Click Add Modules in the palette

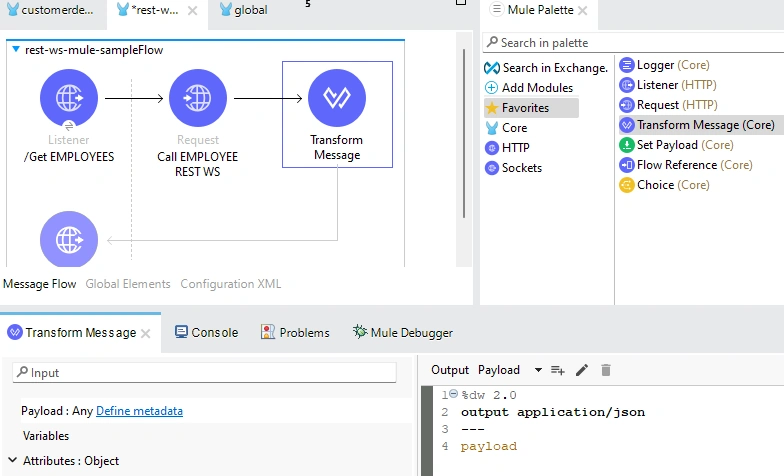point(529,88)
